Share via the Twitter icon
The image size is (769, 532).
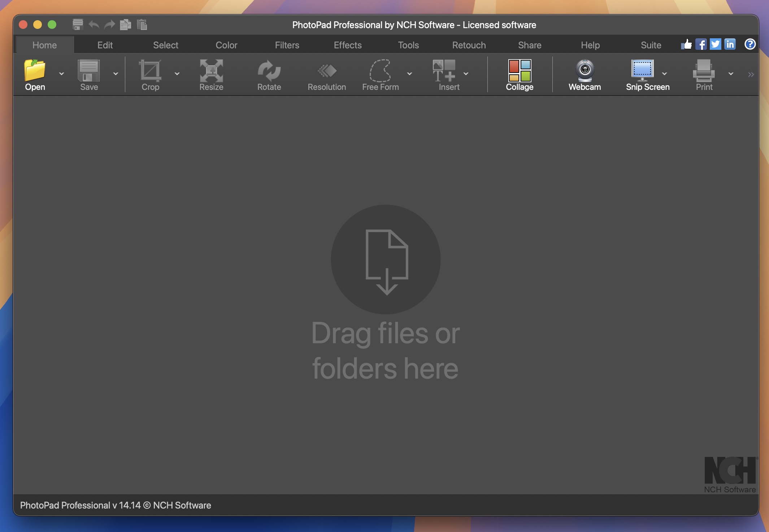click(716, 44)
